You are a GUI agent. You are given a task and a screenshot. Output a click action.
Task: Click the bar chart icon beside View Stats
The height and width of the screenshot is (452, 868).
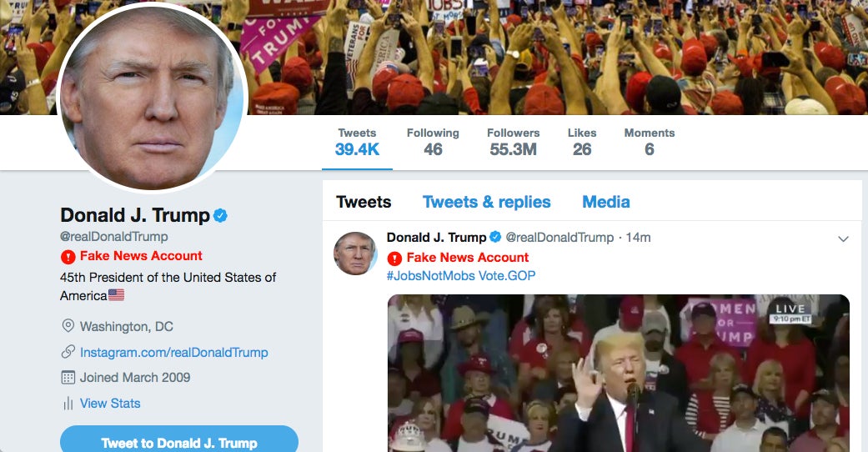(x=68, y=404)
